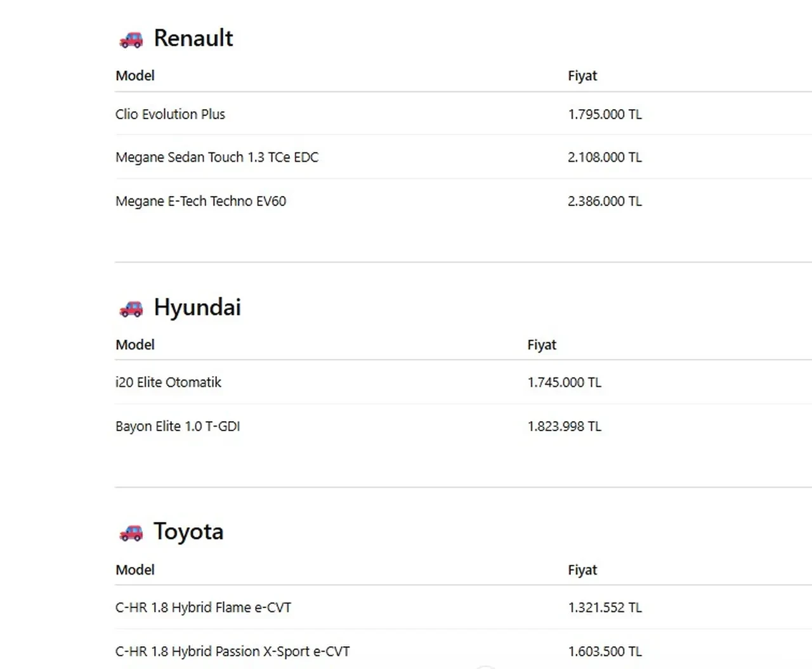Click the car emoji beside Toyota
Image resolution: width=812 pixels, height=669 pixels.
pyautogui.click(x=131, y=533)
